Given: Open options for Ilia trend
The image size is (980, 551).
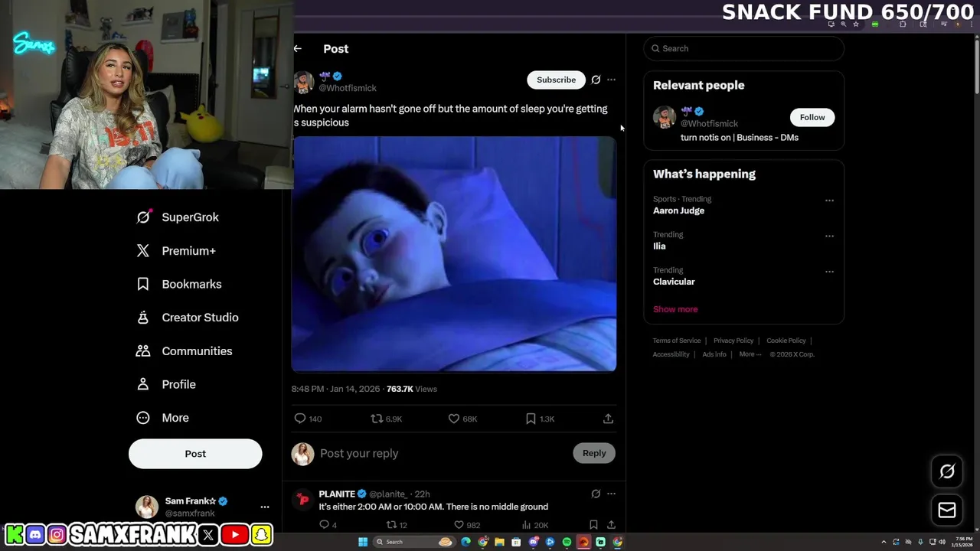Looking at the screenshot, I should point(829,236).
